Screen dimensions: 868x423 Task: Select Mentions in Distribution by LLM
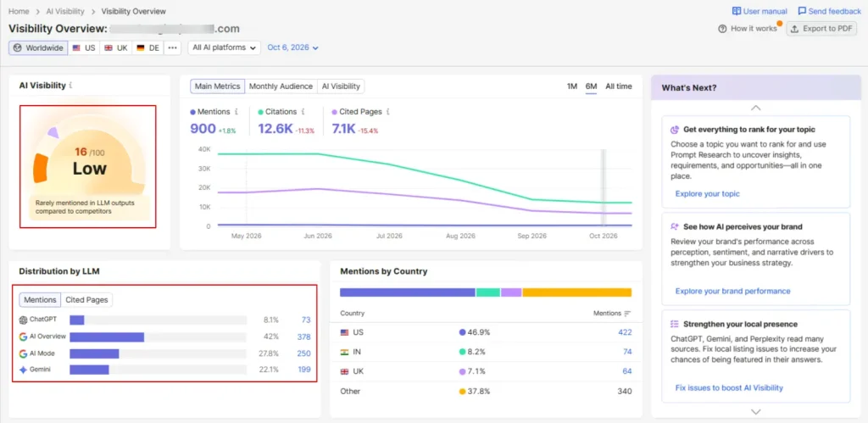[40, 299]
